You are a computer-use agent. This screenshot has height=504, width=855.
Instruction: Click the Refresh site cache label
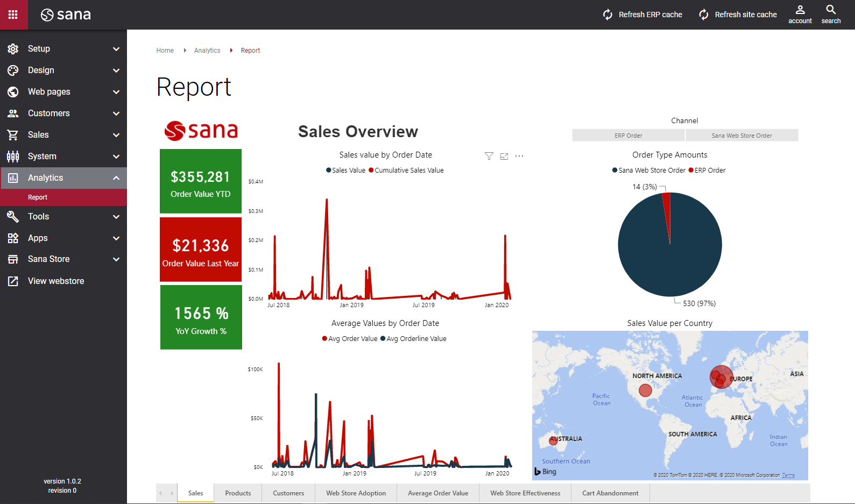[x=746, y=15]
